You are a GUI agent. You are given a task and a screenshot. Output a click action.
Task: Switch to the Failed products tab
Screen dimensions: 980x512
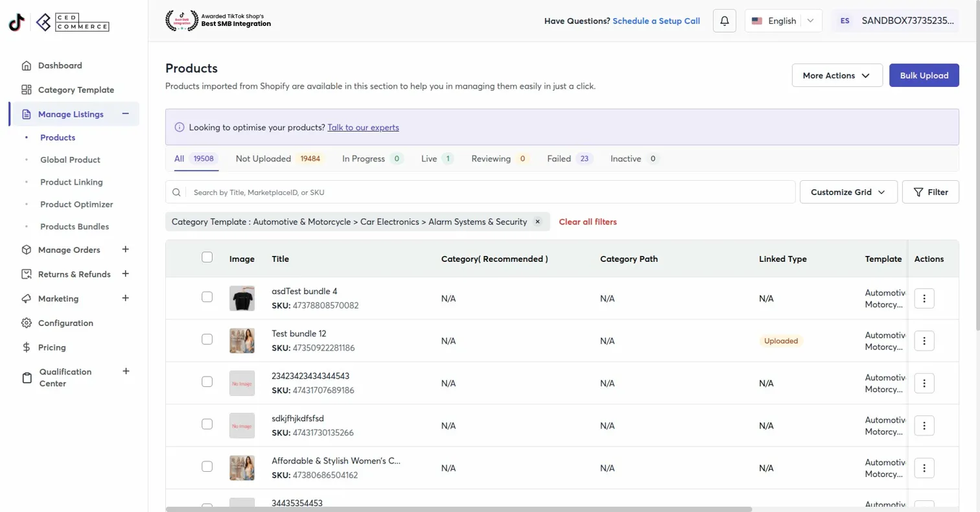pos(559,159)
